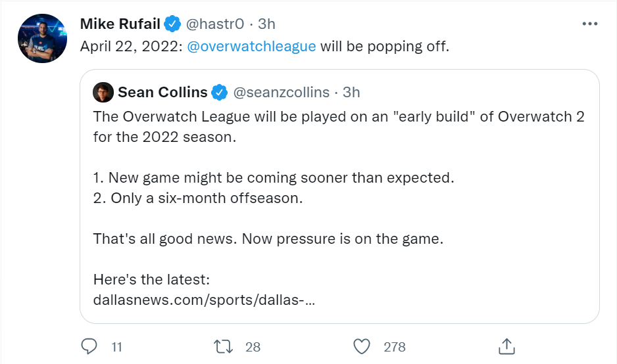This screenshot has height=364, width=617.
Task: Click the 28 retweets count
Action: [x=253, y=346]
